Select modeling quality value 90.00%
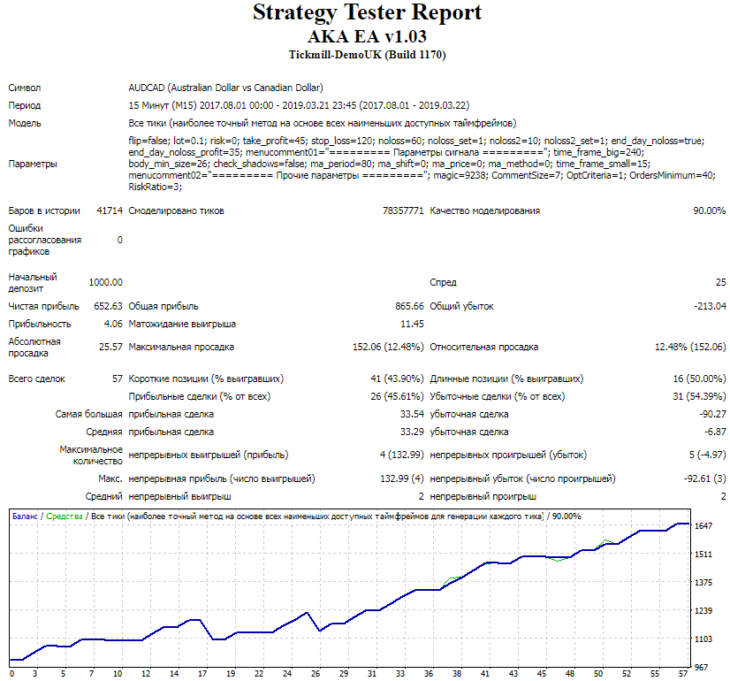Image resolution: width=730 pixels, height=681 pixels. point(710,211)
